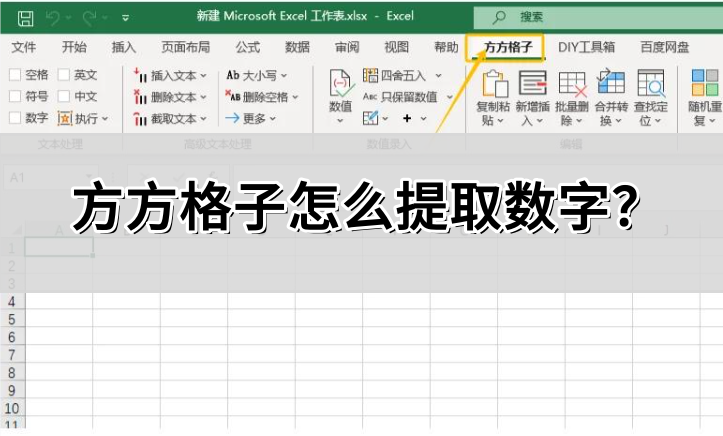
Task: Switch to the 开始 ribbon tab
Action: coord(74,47)
